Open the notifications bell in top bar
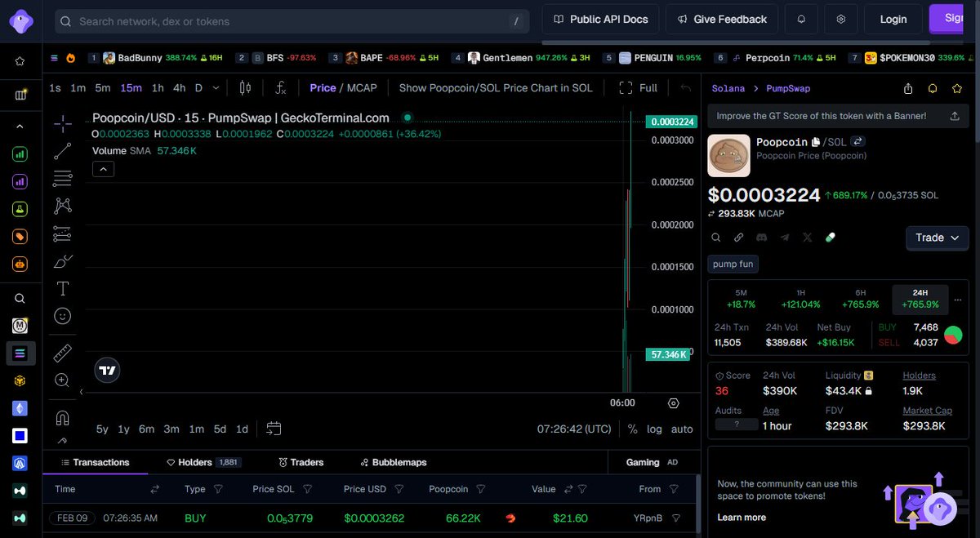 (801, 19)
